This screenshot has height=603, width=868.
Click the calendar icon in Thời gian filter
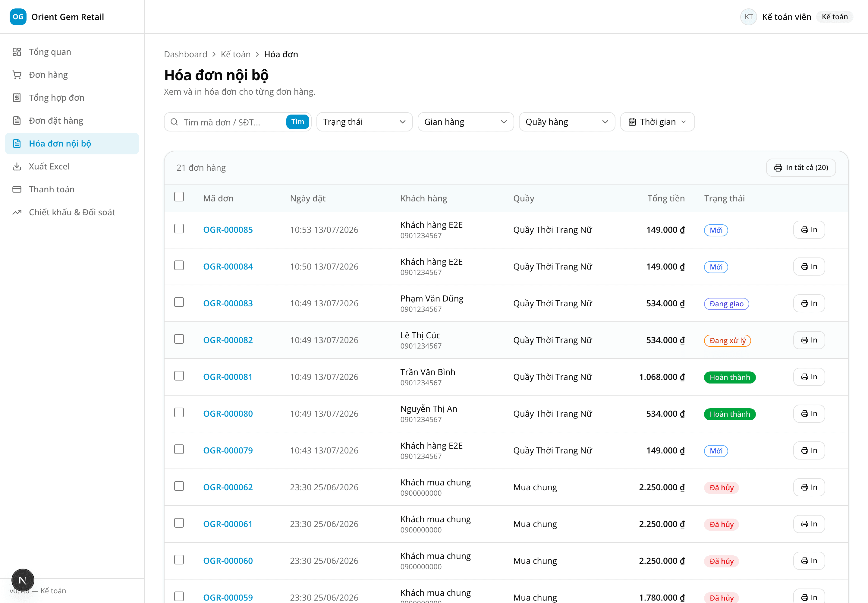(632, 122)
